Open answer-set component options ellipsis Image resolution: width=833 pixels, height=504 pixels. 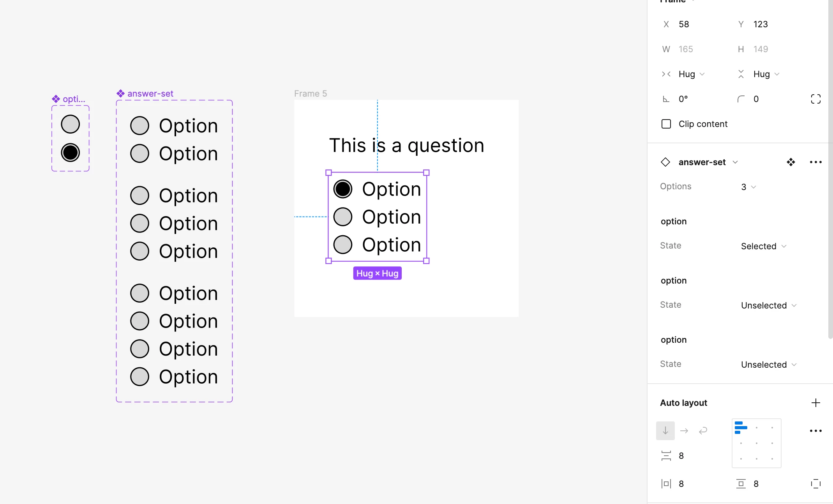[x=815, y=162]
